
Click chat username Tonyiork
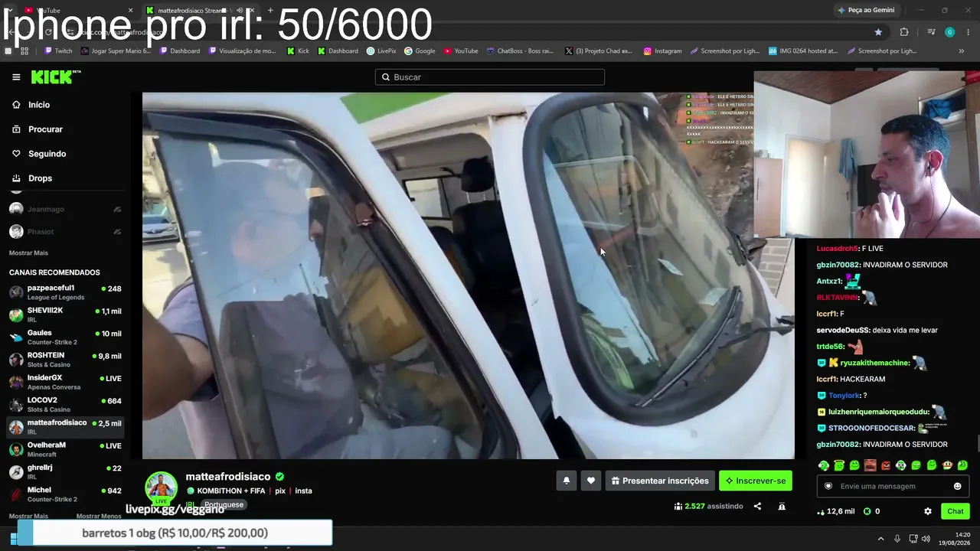tap(844, 396)
